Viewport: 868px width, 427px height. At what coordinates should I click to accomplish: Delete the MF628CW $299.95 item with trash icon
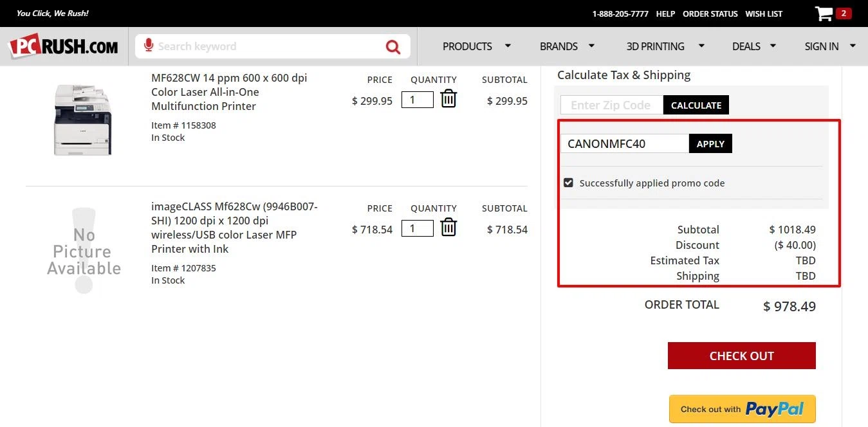(448, 99)
